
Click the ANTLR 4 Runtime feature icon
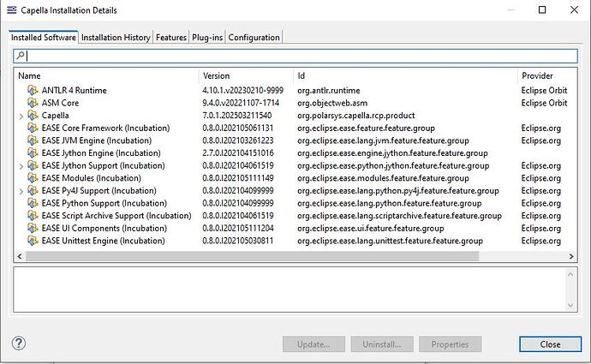tap(33, 91)
